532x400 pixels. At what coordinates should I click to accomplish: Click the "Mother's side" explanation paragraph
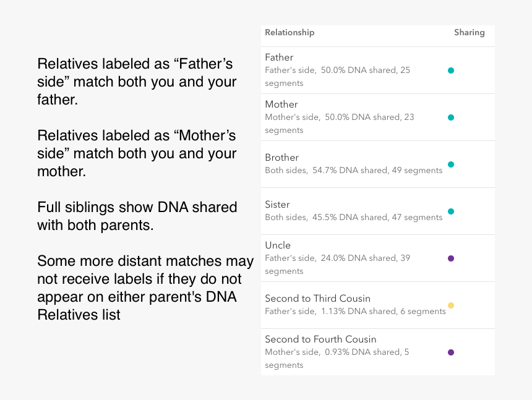point(137,153)
